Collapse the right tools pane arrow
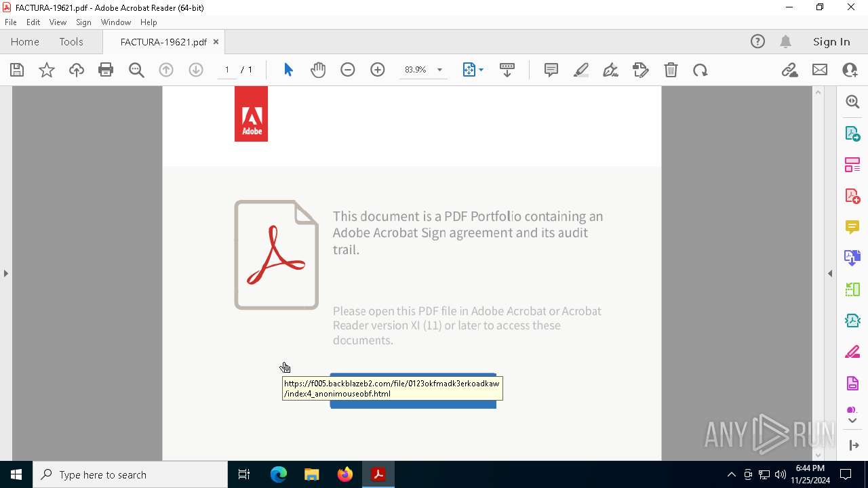 [x=830, y=273]
